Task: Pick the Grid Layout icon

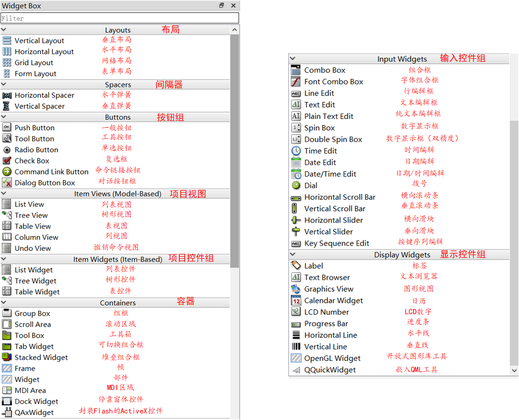Action: coord(6,62)
